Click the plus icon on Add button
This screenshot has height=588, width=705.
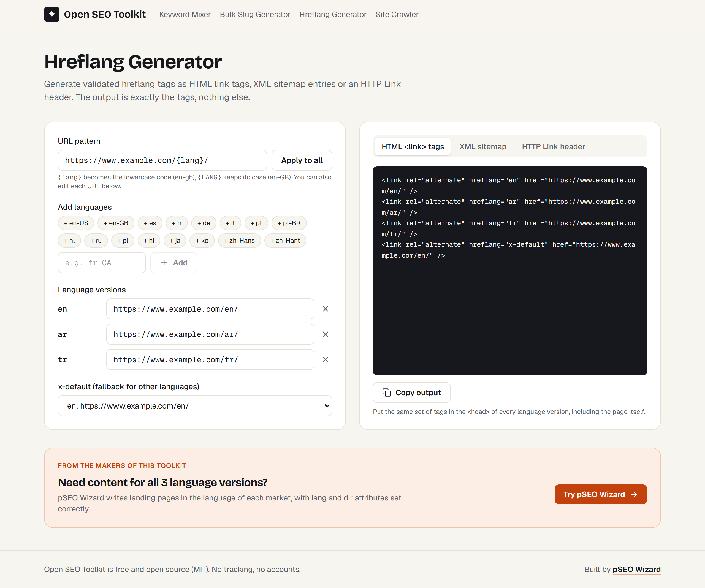click(164, 263)
